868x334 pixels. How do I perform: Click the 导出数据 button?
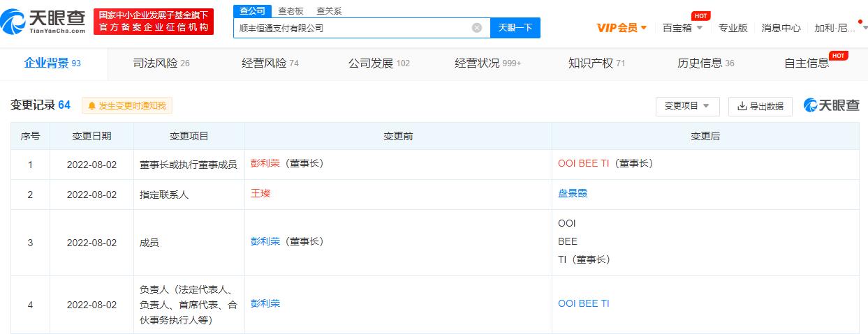click(x=760, y=107)
